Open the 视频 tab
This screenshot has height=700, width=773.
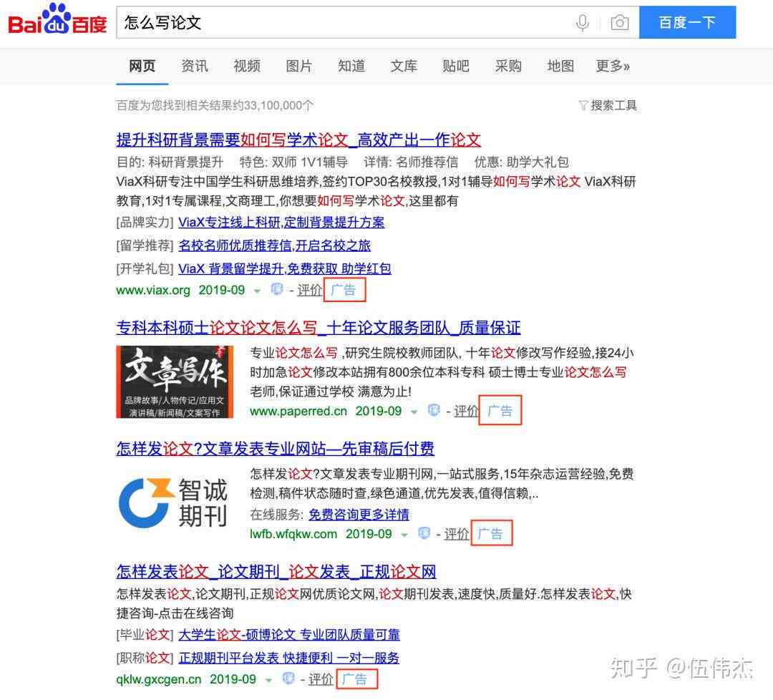[x=246, y=66]
